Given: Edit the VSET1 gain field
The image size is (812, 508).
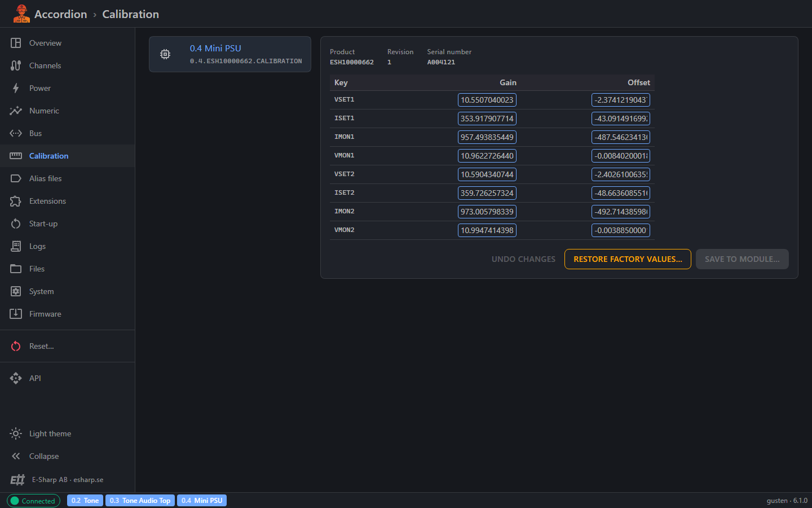Looking at the screenshot, I should [487, 100].
